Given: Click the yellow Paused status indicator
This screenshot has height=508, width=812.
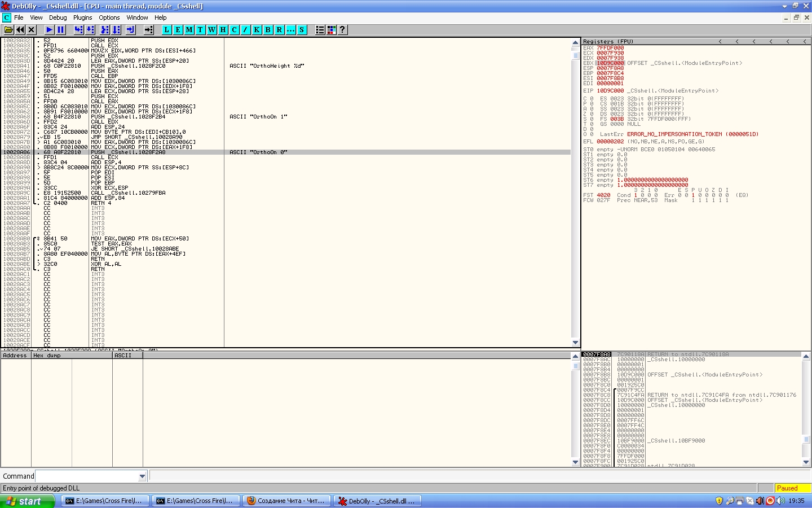Looking at the screenshot, I should [x=793, y=488].
